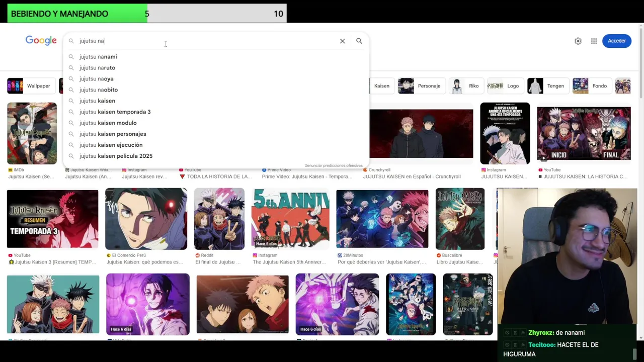Open the purple 'Hace 6 días' image beside Gojo selfie
Screen dimensions: 644x362
click(x=148, y=304)
